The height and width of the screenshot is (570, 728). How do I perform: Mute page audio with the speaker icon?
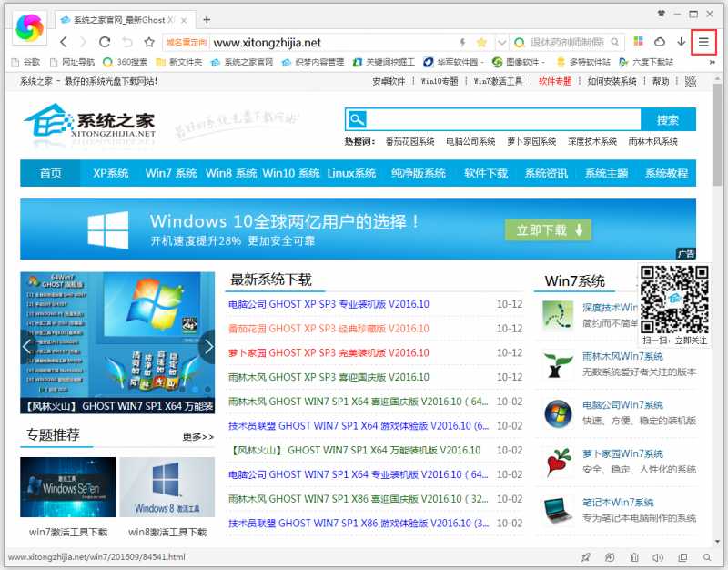(659, 557)
